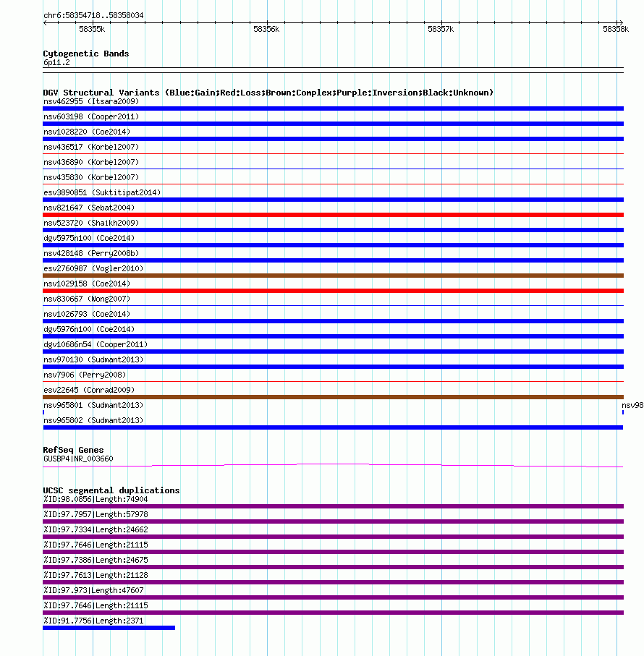
Task: Select the dgv5976n100 (Coe2014) label
Action: click(89, 329)
